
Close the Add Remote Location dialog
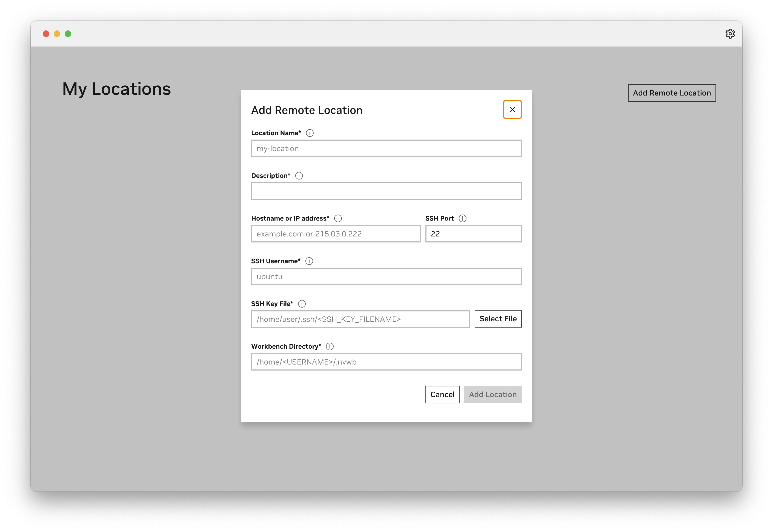[x=513, y=109]
